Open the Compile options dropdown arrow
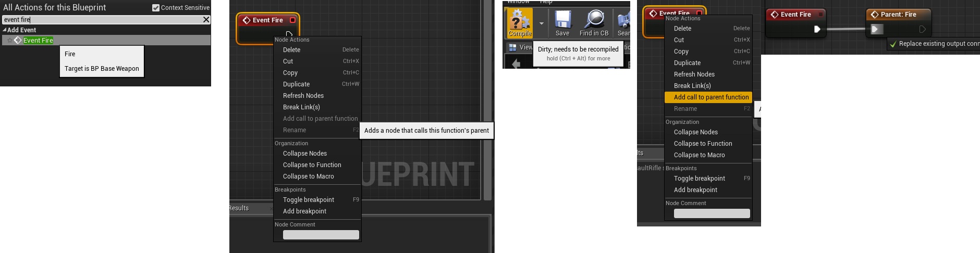The height and width of the screenshot is (253, 980). click(541, 23)
